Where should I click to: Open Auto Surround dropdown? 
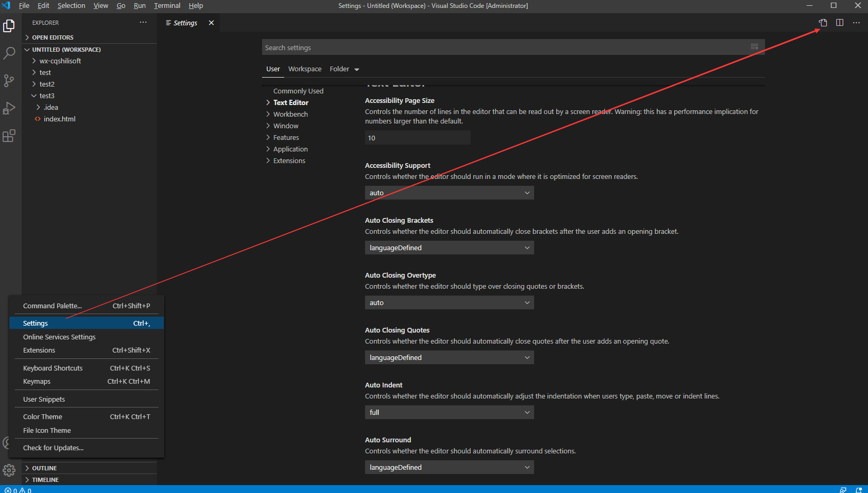click(450, 467)
